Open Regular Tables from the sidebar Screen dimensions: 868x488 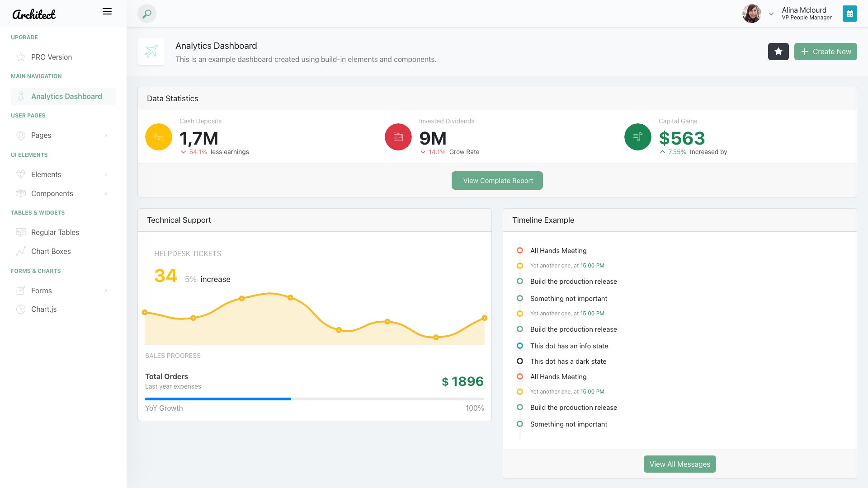[x=55, y=232]
